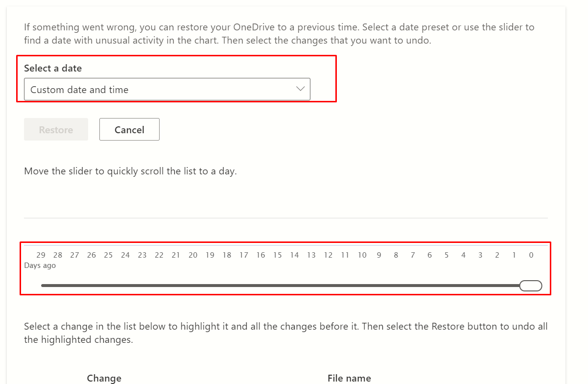Screen dimensions: 588x384
Task: Select day 0 on the timeline
Action: [x=531, y=255]
